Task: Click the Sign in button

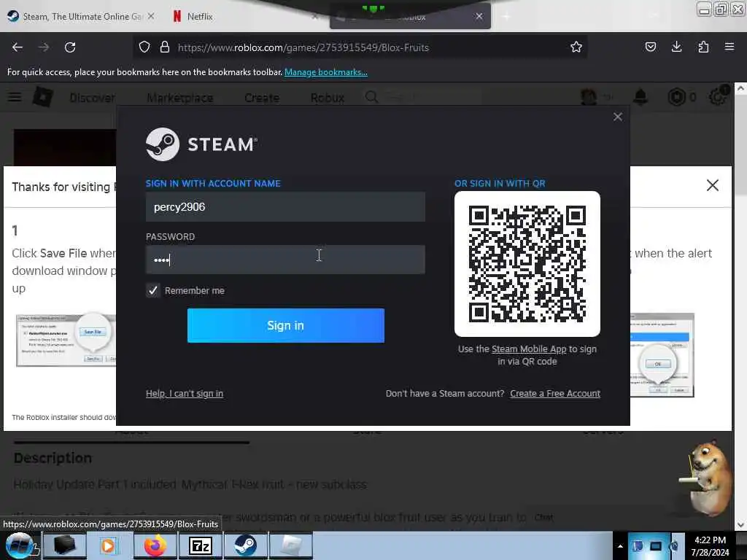Action: pos(286,325)
